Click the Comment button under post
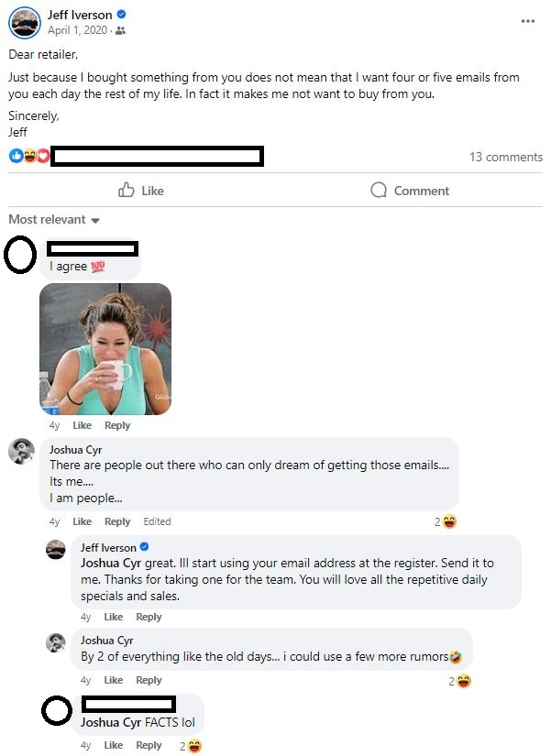The width and height of the screenshot is (551, 756). (410, 191)
